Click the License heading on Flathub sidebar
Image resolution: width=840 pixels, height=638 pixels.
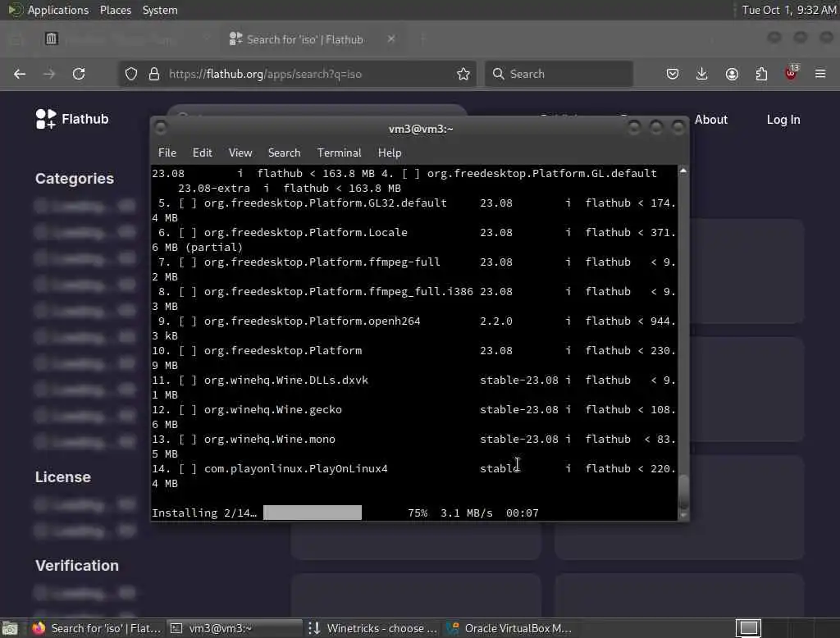coord(62,476)
